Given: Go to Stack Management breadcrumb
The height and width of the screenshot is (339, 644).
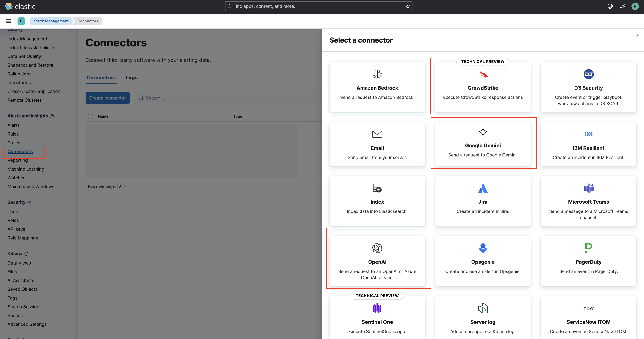Looking at the screenshot, I should (x=51, y=21).
